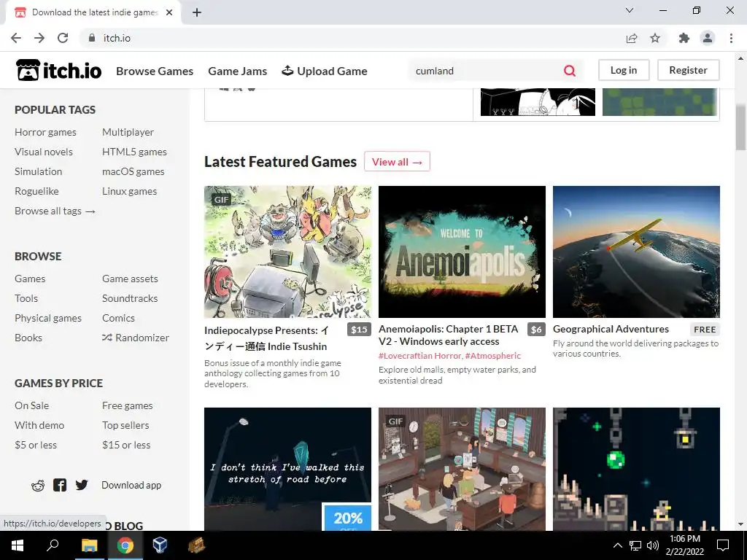This screenshot has width=747, height=560.
Task: Open Visual novels tag
Action: click(44, 152)
